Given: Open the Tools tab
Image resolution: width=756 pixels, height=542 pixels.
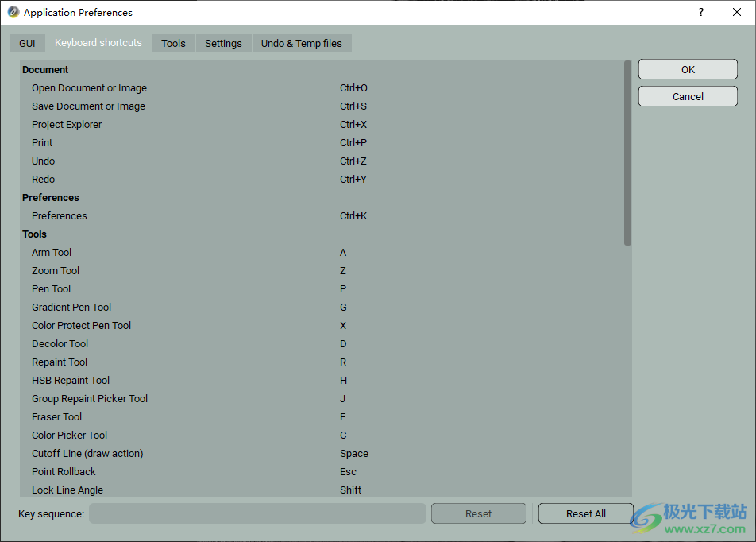Looking at the screenshot, I should (173, 43).
